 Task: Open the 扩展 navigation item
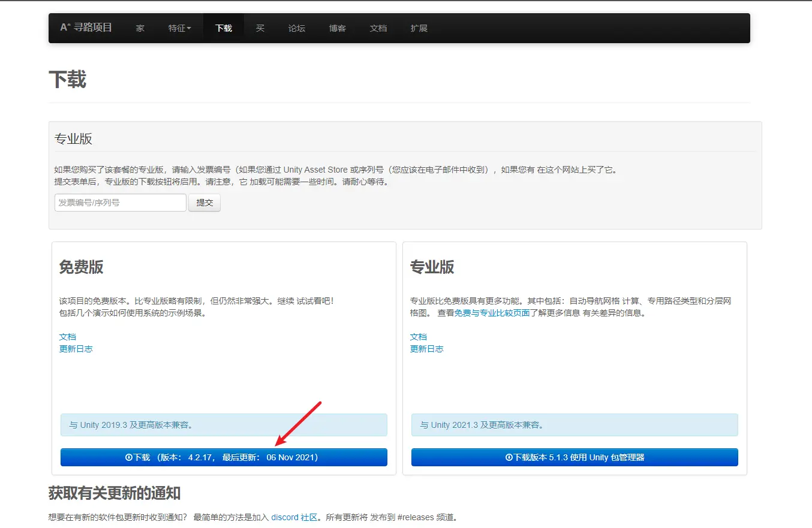pyautogui.click(x=419, y=28)
